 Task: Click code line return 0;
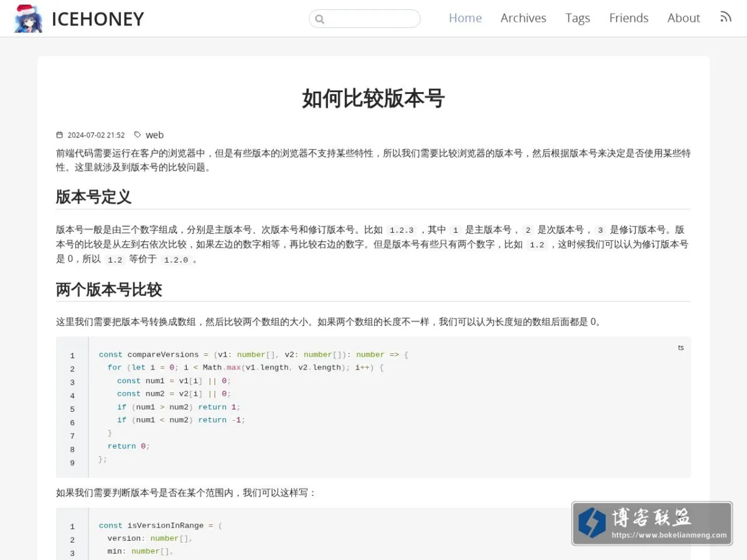coord(129,446)
